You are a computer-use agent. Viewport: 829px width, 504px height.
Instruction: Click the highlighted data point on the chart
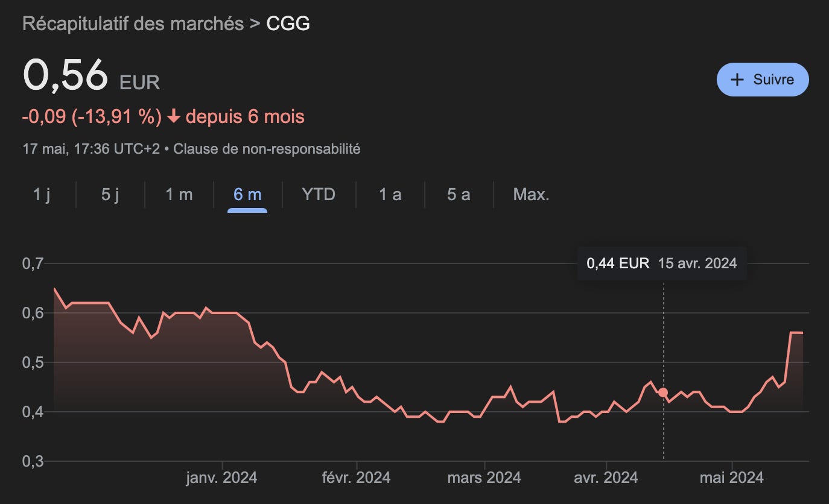[x=662, y=392]
